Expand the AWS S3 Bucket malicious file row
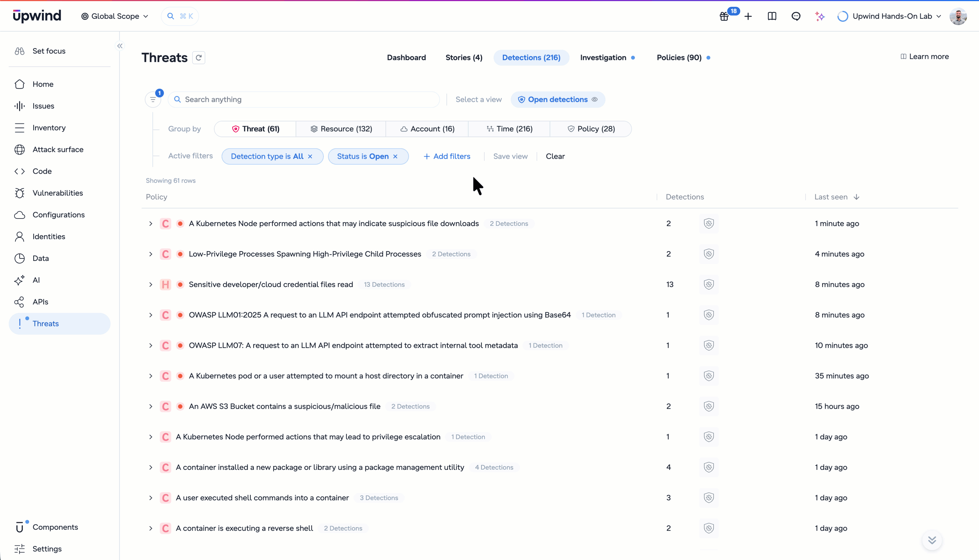 [151, 406]
